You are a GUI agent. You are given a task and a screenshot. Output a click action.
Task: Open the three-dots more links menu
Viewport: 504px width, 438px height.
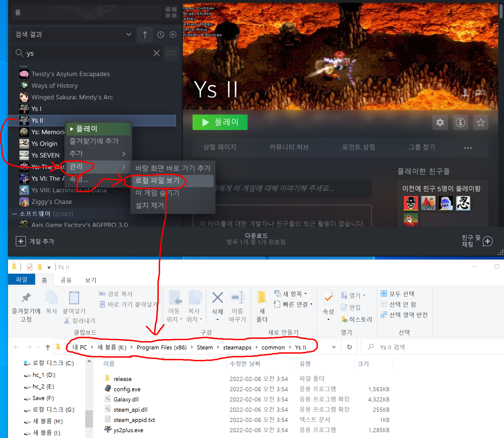468,148
